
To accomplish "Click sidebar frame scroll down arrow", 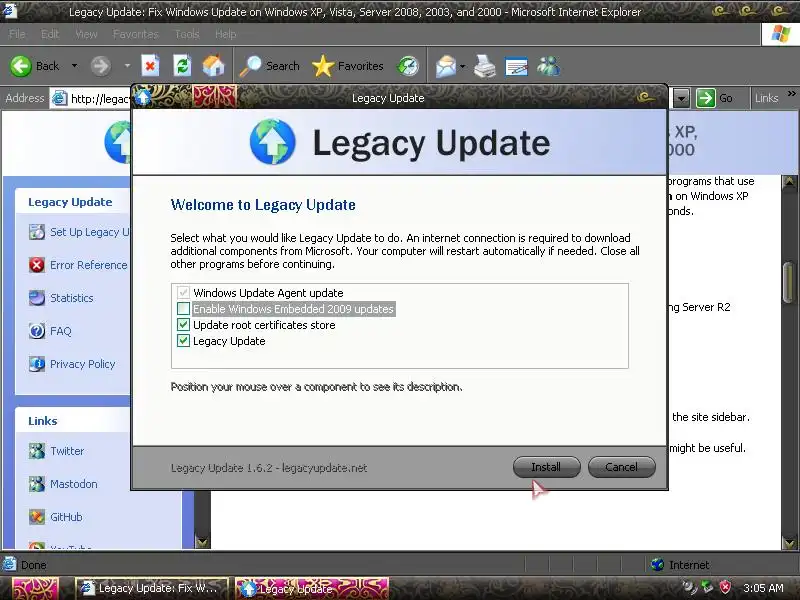I will [203, 542].
